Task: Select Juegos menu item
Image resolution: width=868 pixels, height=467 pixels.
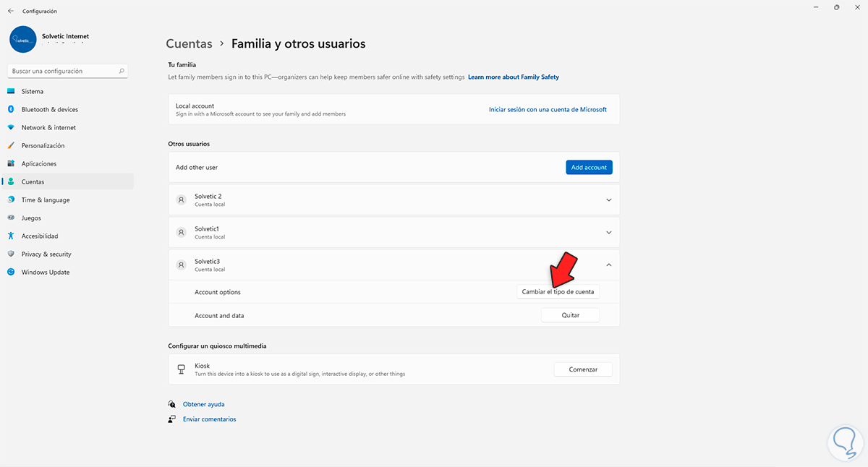Action: point(31,218)
